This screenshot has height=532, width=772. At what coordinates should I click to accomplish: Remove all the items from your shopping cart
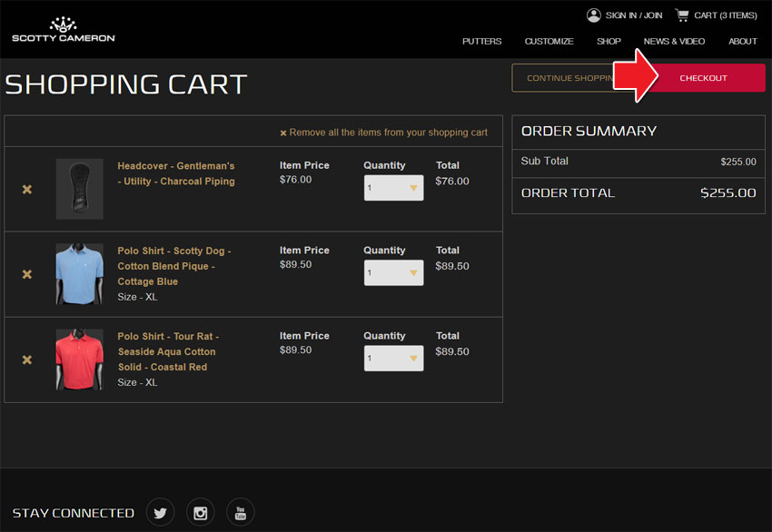[383, 133]
